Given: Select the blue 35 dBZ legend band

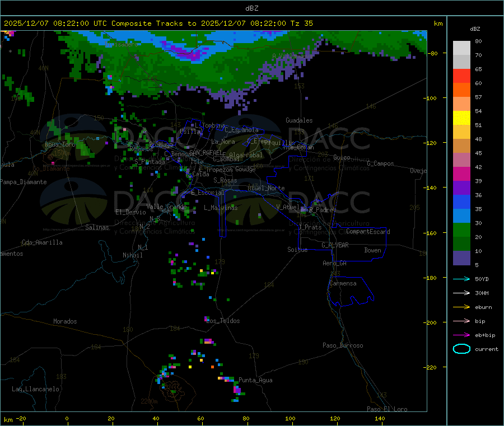Looking at the screenshot, I should pyautogui.click(x=461, y=202).
